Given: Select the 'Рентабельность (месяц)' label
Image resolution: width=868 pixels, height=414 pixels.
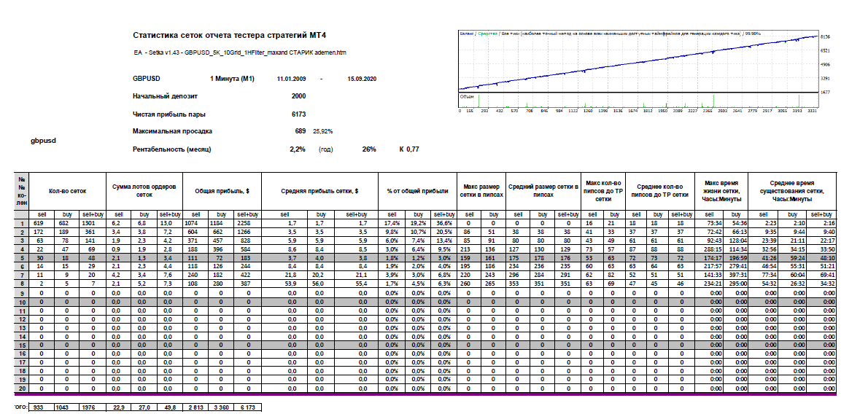Looking at the screenshot, I should point(172,149).
